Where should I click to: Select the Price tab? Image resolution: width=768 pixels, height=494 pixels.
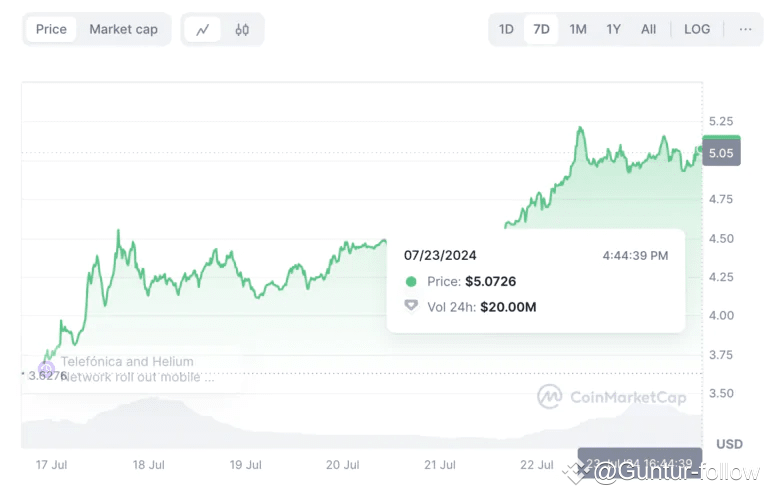pos(51,29)
